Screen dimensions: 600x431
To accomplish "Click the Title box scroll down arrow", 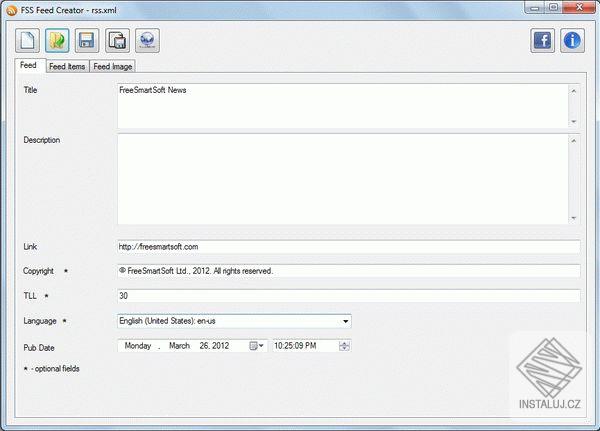I will (x=574, y=121).
